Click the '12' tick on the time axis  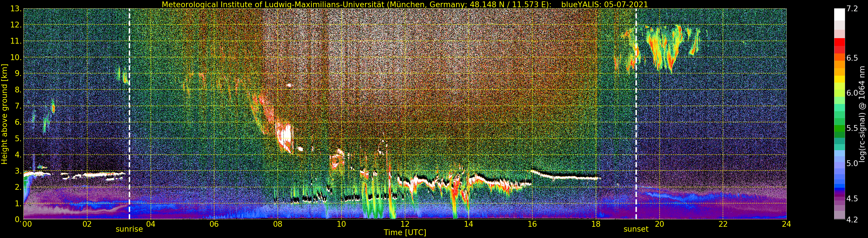pyautogui.click(x=405, y=224)
